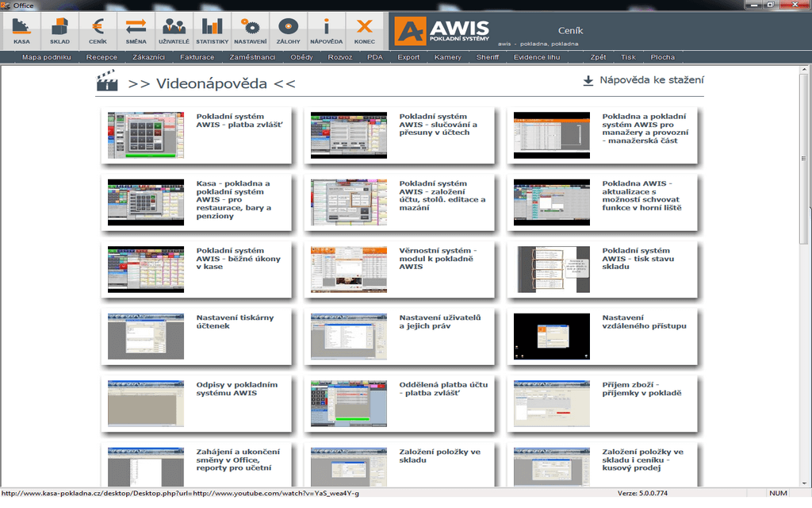The image size is (812, 508).
Task: Open video thumbnail for aktualizace s možností schovat funkce
Action: click(552, 202)
